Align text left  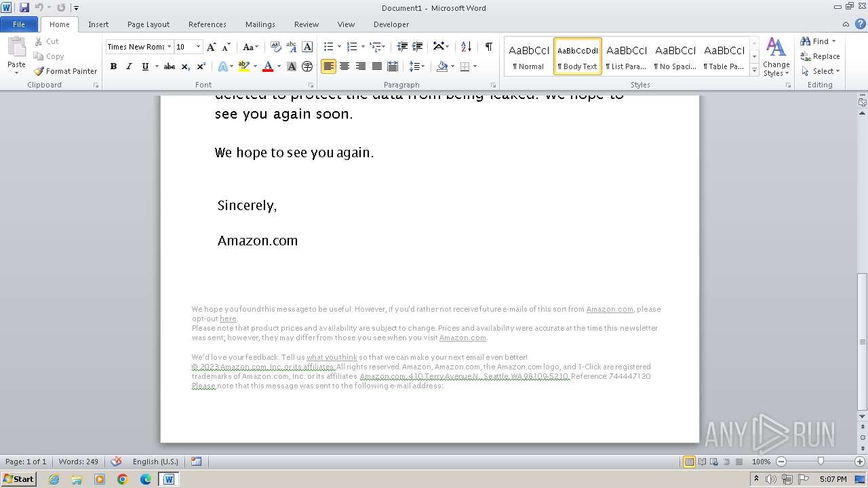pos(328,66)
